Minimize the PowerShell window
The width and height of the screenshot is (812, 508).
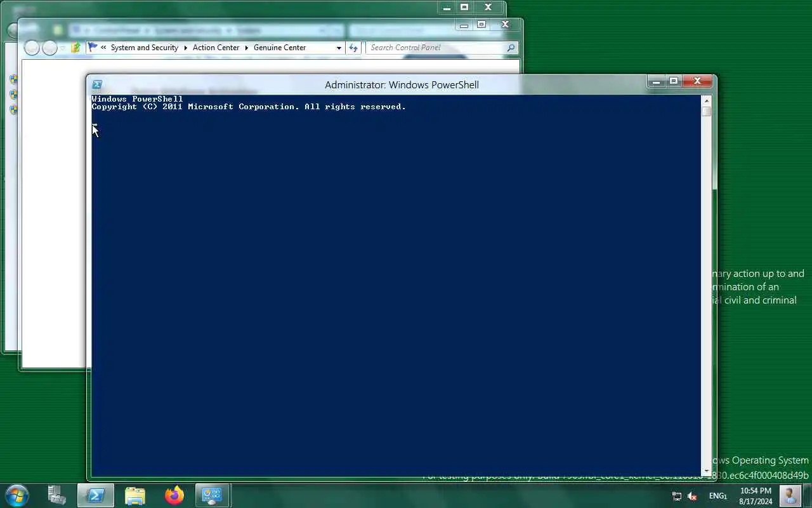(x=657, y=81)
